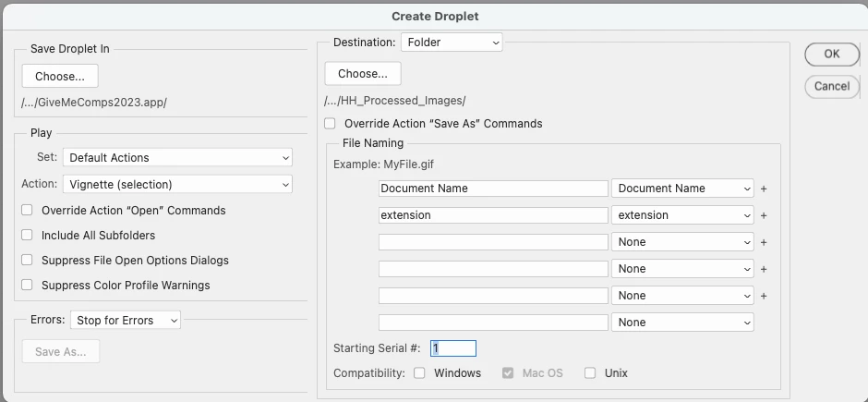Screen dimensions: 868x402
Task: Open the extension file naming dropdown
Action: pos(682,215)
